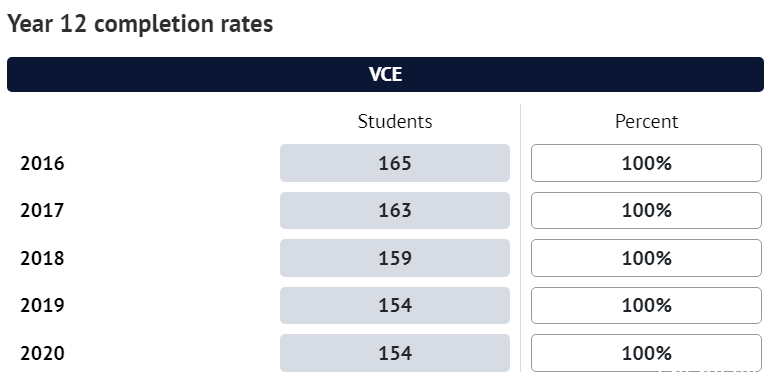Select the 2018 row label

point(42,258)
